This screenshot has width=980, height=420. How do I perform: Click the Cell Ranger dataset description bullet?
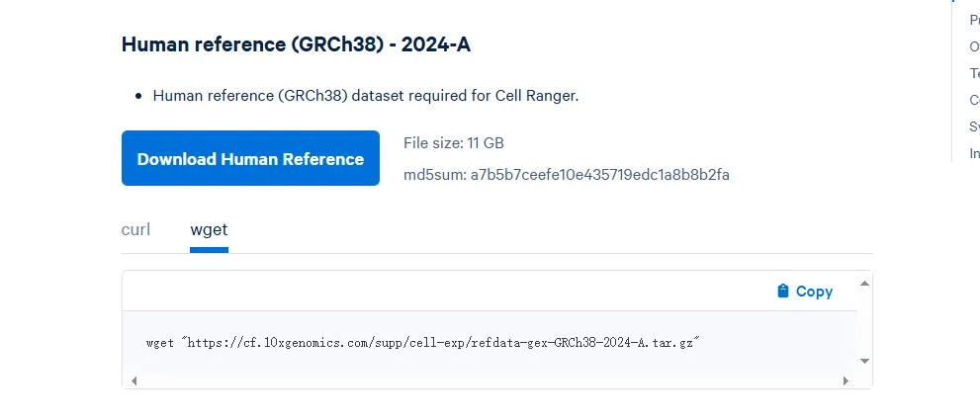(365, 96)
